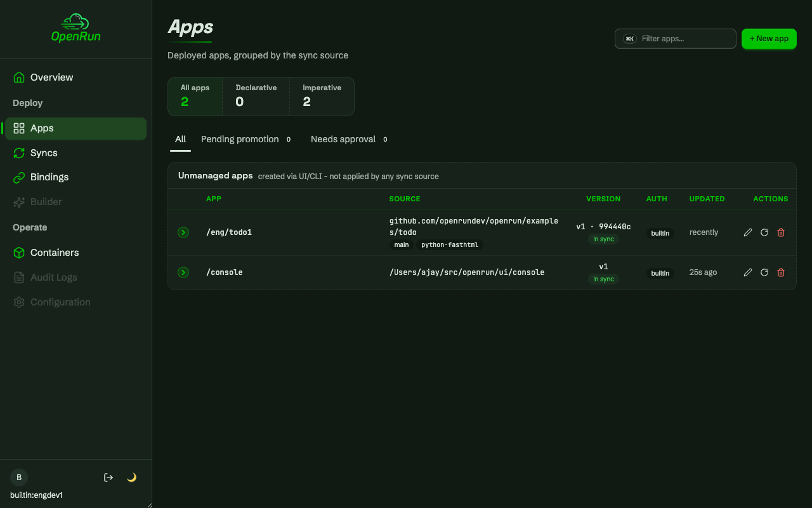Click the SOURCE column header
Screen dimensions: 812x508
tap(405, 199)
